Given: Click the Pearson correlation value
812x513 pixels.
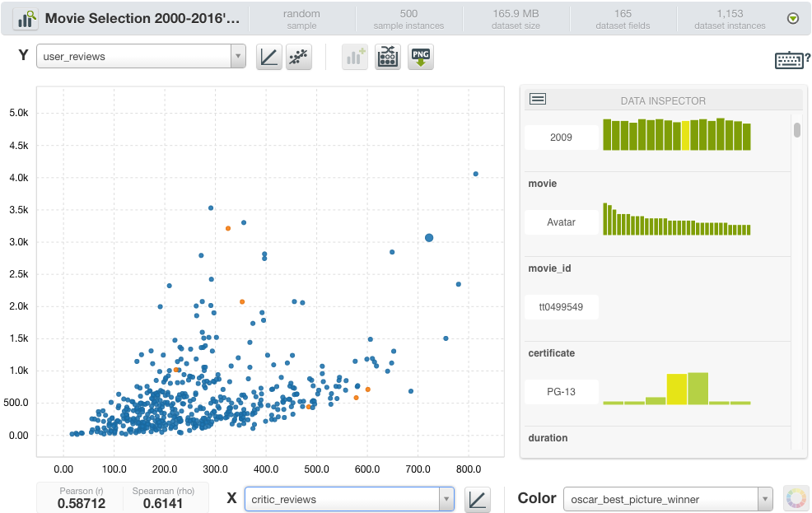Looking at the screenshot, I should [82, 503].
